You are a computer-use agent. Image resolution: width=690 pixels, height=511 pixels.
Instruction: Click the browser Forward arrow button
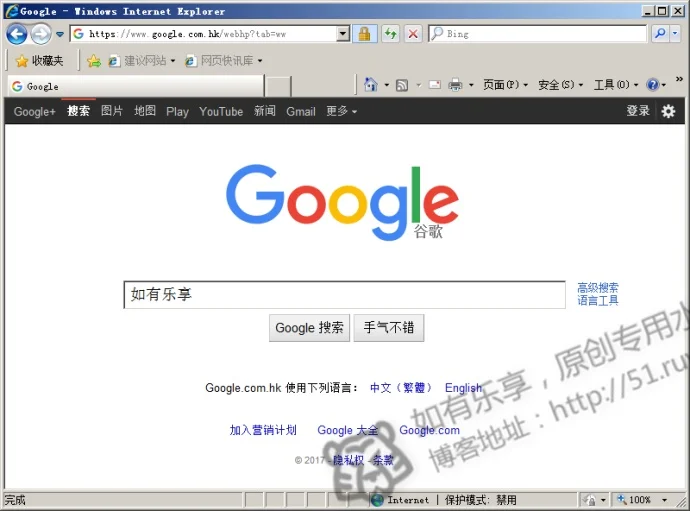[x=41, y=34]
